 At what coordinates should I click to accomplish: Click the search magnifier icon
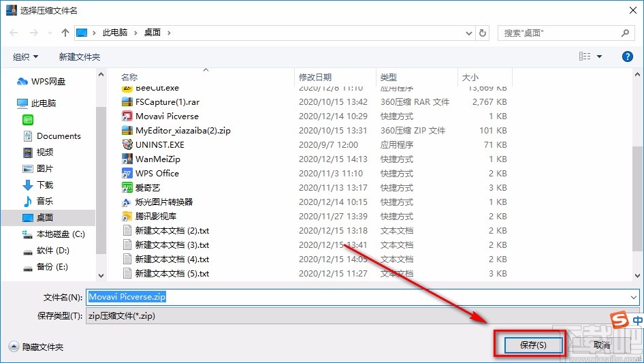[x=625, y=33]
